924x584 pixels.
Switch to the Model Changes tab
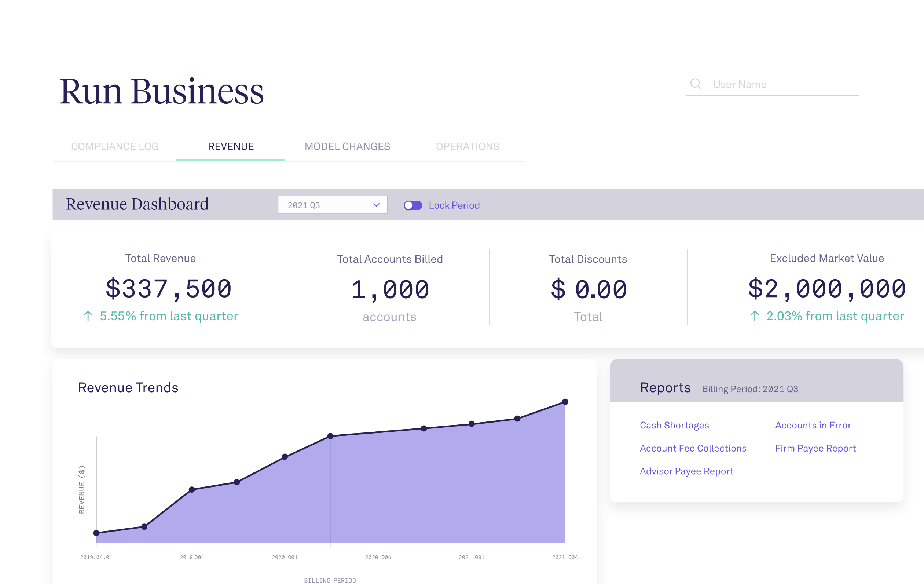click(x=347, y=147)
